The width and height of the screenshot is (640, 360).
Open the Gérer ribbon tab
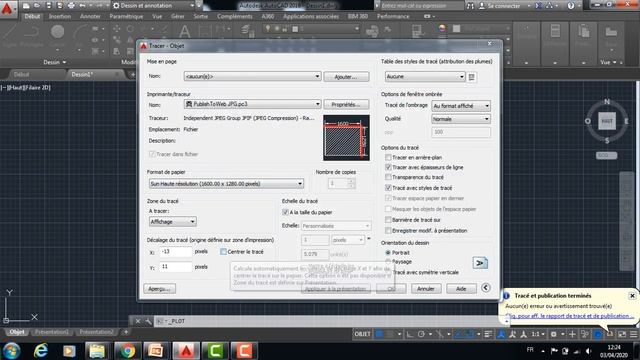(x=178, y=17)
